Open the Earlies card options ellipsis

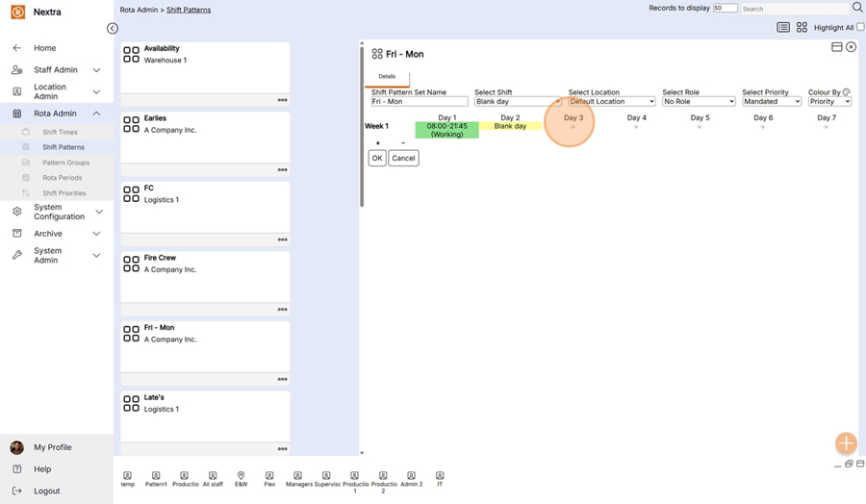pyautogui.click(x=282, y=170)
